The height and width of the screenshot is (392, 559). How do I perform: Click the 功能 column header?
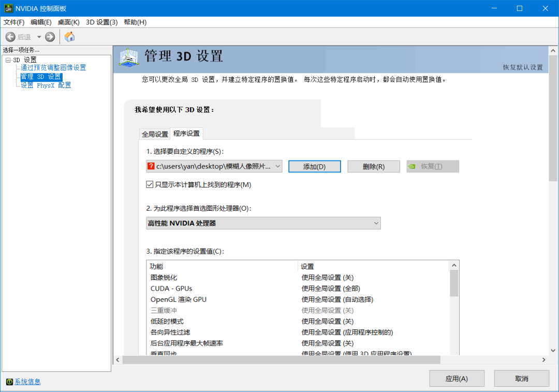pos(222,267)
